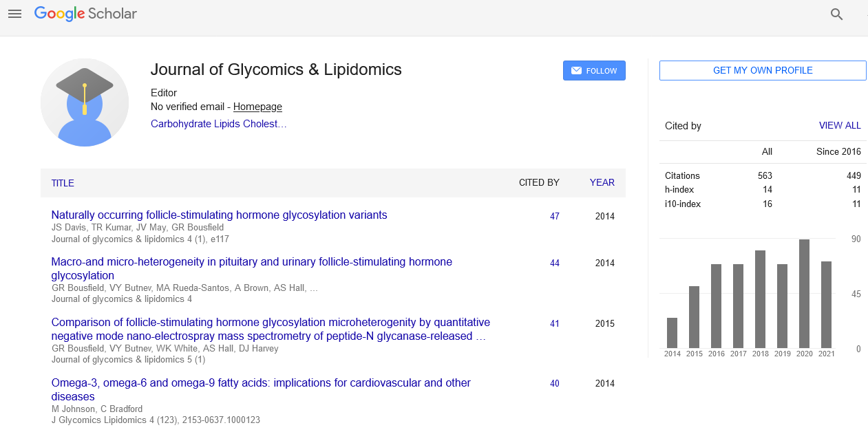Screen dimensions: 868x432
Task: Click the 2017 bar in citation chart
Action: 739,306
